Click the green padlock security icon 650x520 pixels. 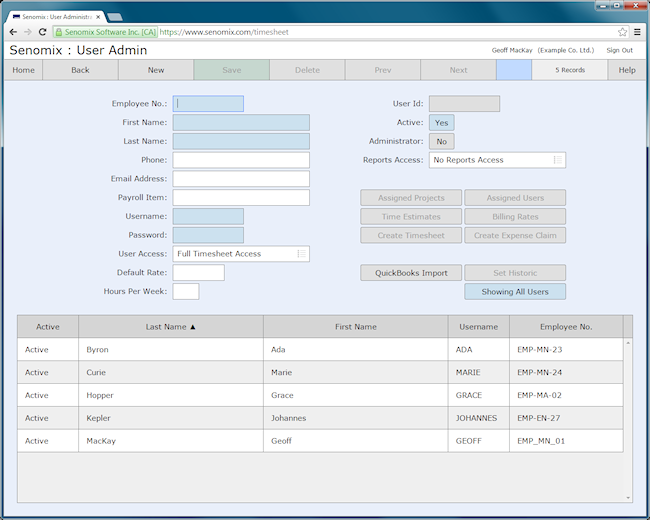pyautogui.click(x=59, y=32)
